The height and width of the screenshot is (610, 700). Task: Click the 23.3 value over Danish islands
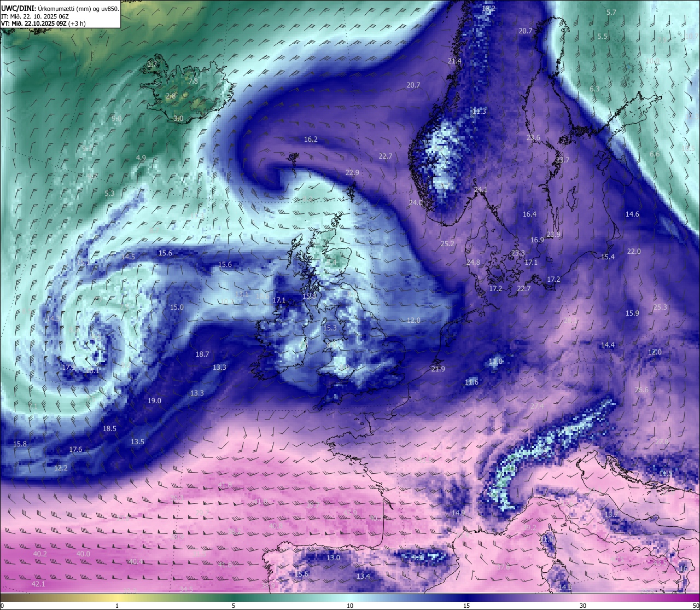[x=518, y=253]
